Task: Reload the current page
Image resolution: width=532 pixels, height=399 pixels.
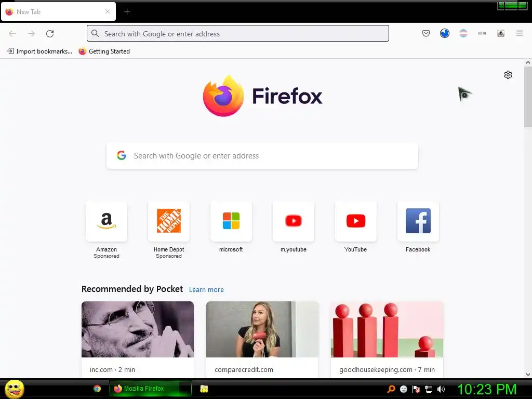Action: coord(50,34)
